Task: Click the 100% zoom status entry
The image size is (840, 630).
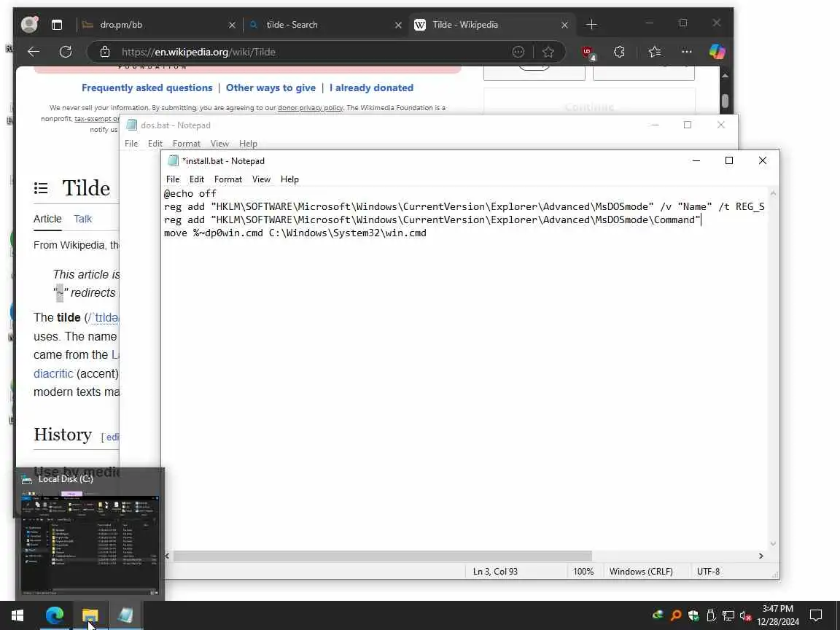Action: coord(583,572)
